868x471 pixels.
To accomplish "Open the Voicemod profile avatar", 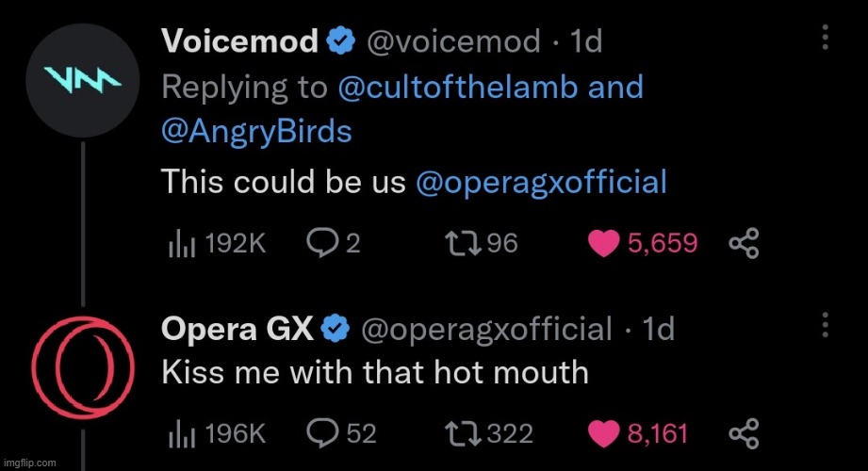I will (84, 80).
